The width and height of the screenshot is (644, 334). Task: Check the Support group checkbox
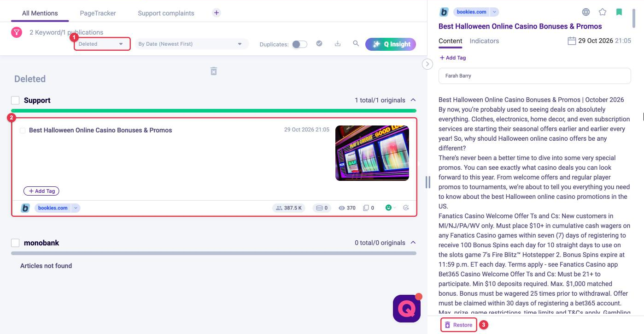tap(15, 100)
